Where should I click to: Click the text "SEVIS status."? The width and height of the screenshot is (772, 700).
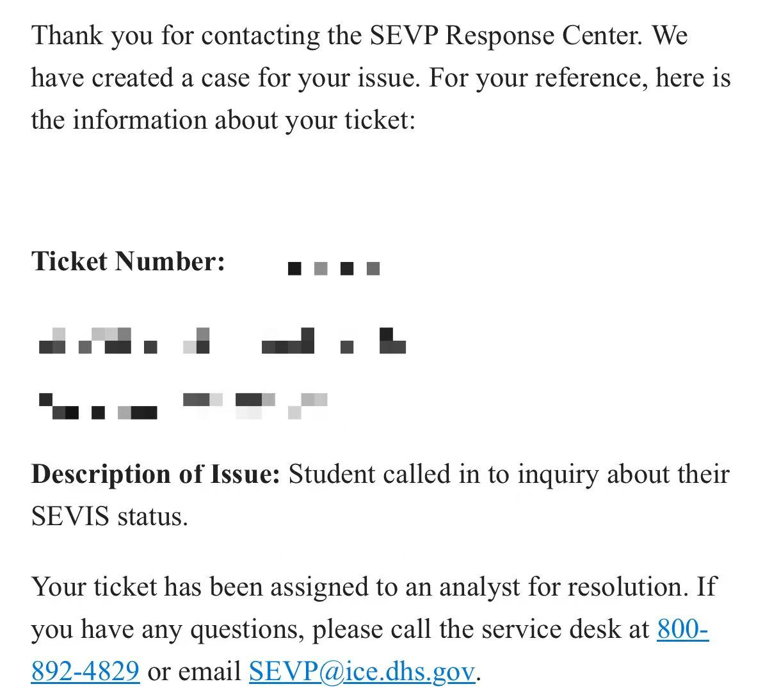click(x=109, y=516)
